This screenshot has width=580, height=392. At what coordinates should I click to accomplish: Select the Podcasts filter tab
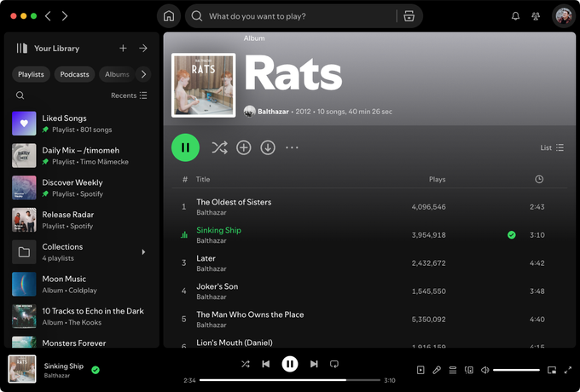point(74,74)
